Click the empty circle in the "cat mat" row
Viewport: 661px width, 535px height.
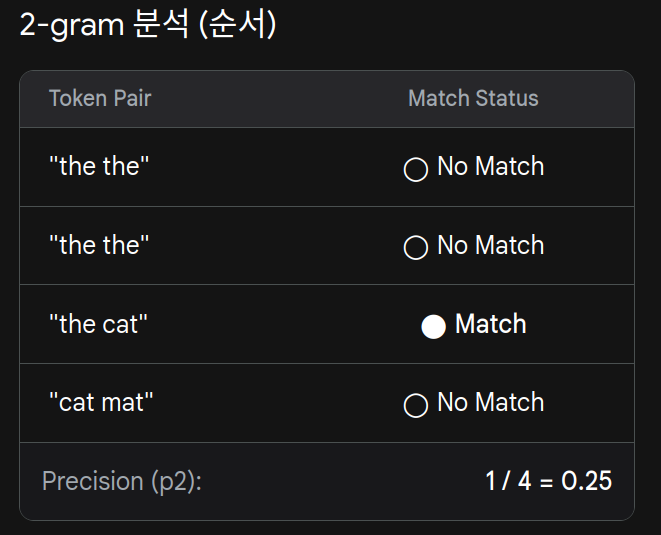[x=416, y=405]
